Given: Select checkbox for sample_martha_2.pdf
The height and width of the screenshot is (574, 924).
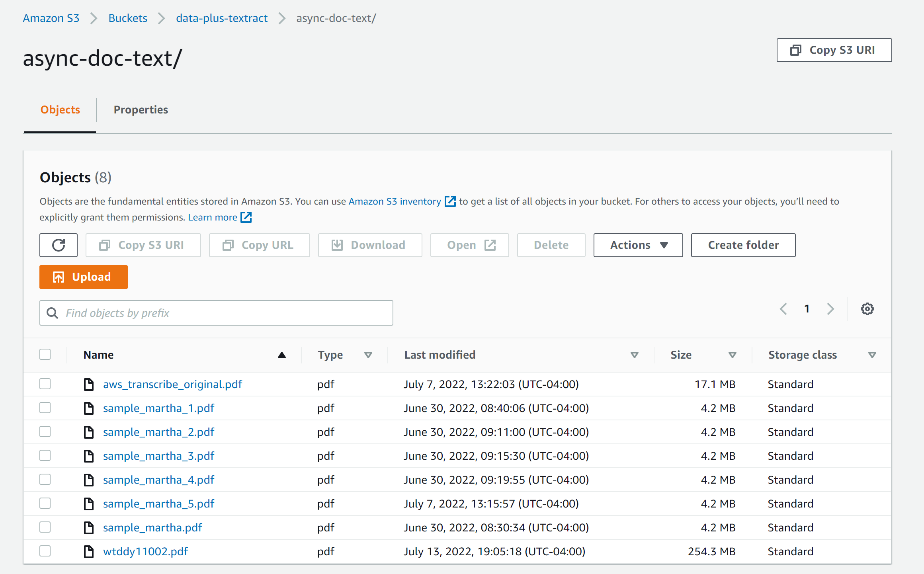Looking at the screenshot, I should (45, 431).
